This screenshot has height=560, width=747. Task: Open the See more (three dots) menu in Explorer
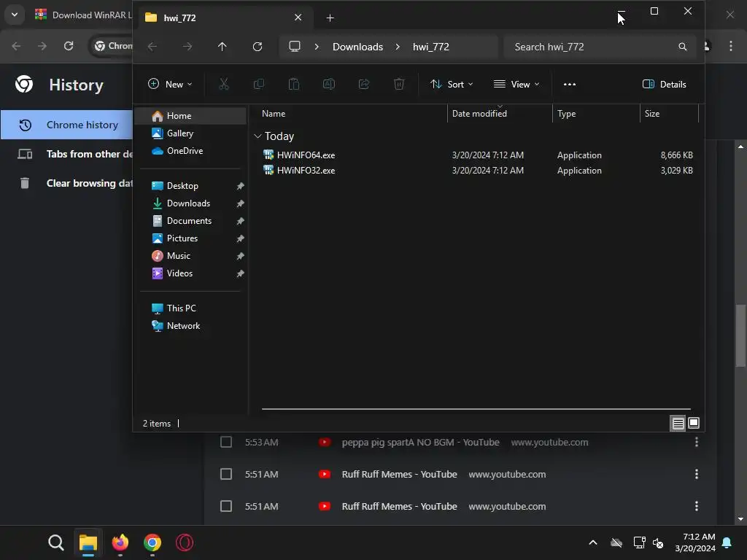coord(569,85)
